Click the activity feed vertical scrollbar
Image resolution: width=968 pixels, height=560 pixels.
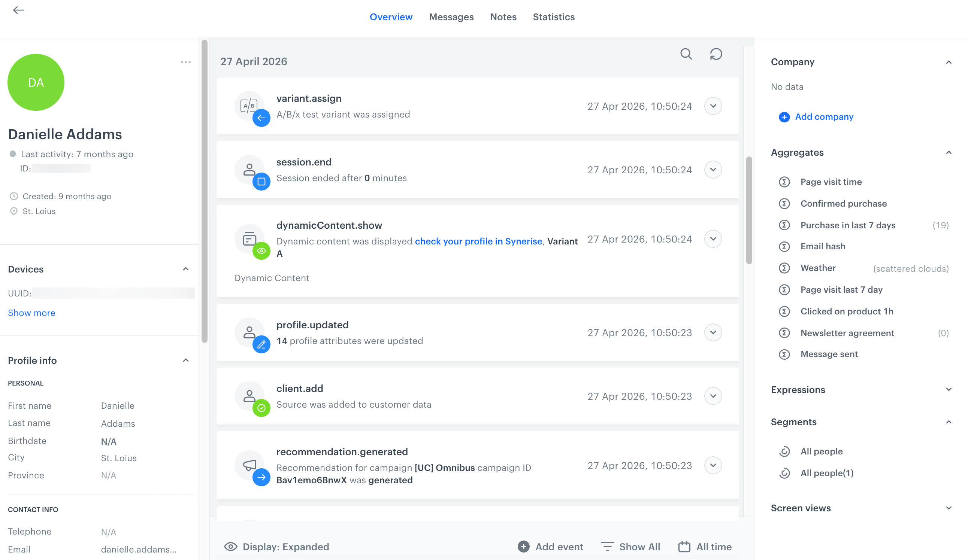coord(749,210)
